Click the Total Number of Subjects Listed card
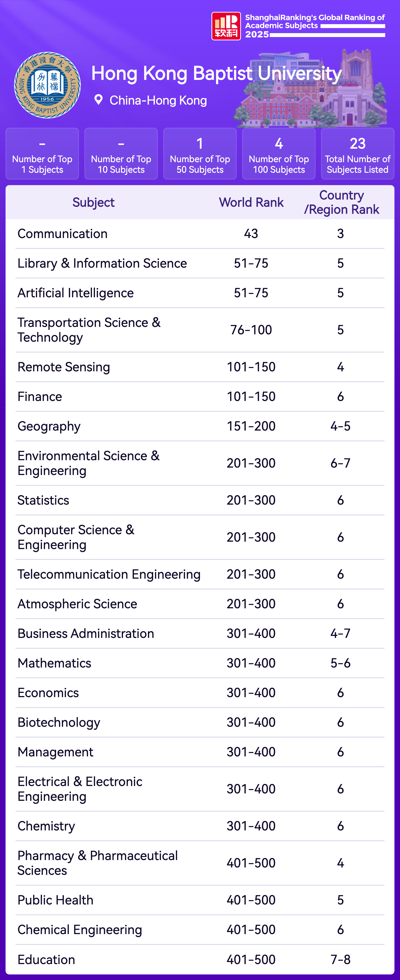Viewport: 400px width, 980px height. point(357,154)
